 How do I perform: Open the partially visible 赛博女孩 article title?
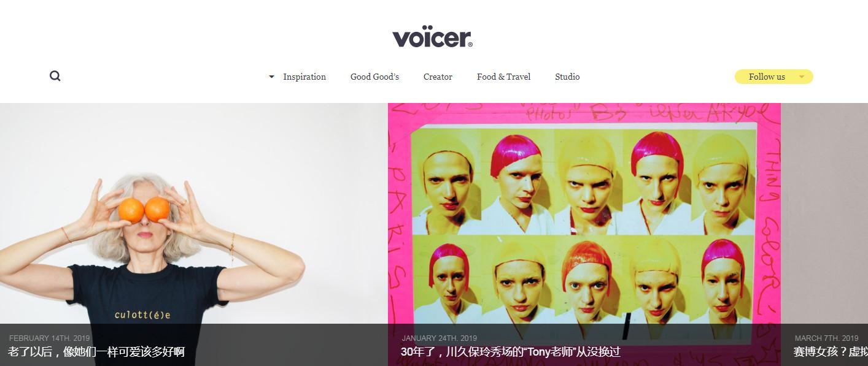pyautogui.click(x=831, y=352)
